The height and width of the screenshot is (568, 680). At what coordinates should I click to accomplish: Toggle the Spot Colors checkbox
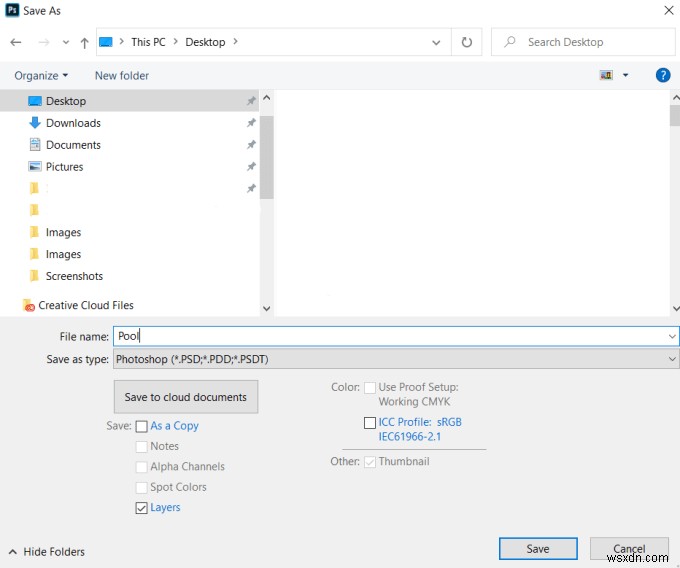point(141,487)
